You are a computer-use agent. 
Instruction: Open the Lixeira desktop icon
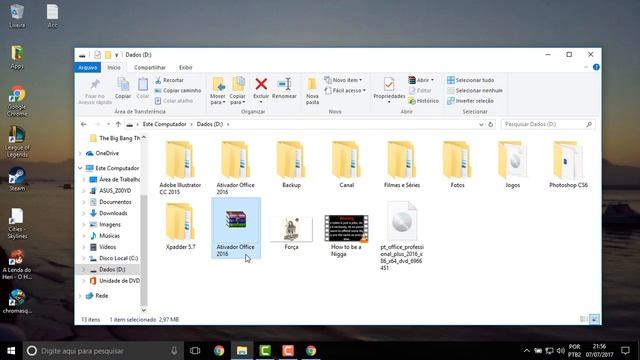[17, 17]
